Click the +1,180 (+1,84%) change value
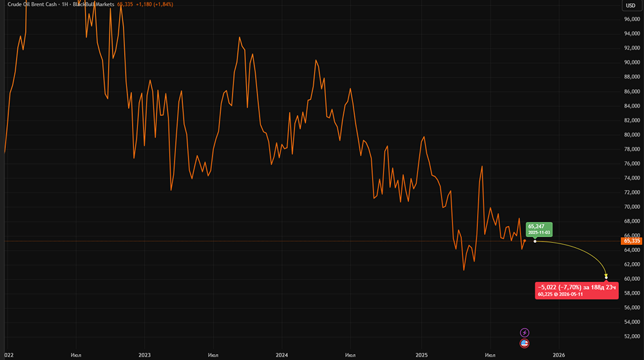644x360 pixels. tap(155, 4)
